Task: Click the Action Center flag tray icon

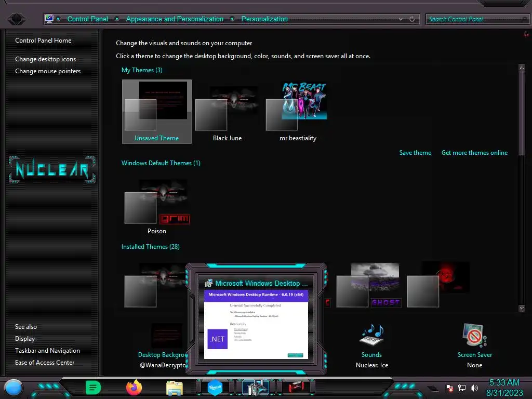Action: [x=449, y=388]
